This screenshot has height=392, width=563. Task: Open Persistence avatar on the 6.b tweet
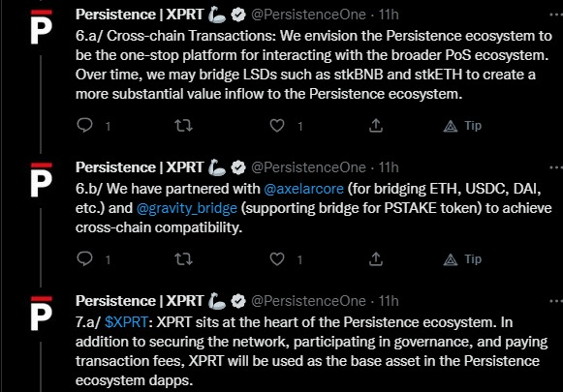point(42,180)
